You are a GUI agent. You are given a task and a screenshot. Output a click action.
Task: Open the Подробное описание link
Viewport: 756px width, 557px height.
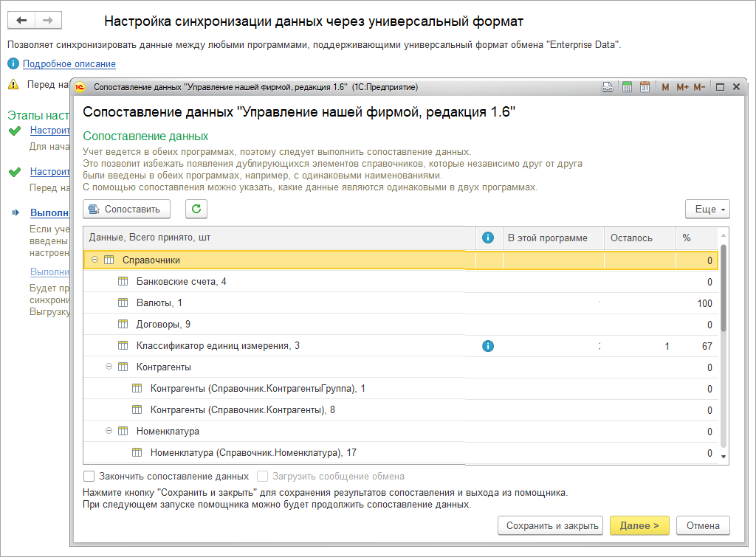click(x=69, y=64)
